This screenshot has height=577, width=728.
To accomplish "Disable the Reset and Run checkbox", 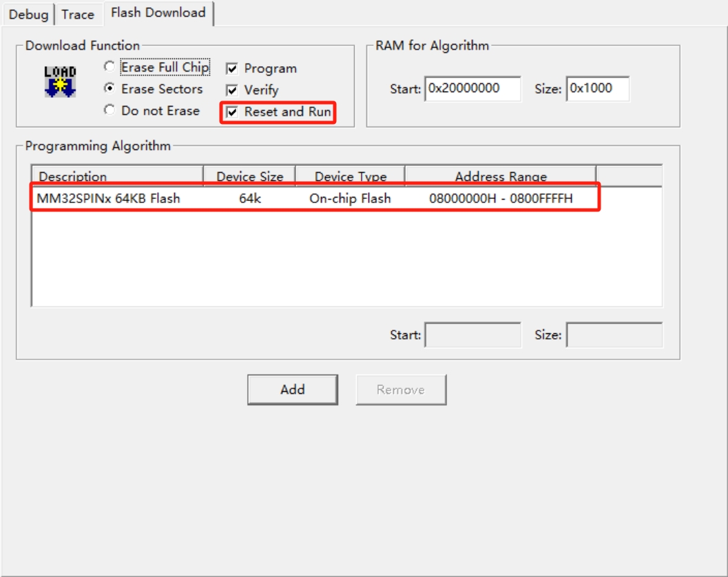I will [232, 112].
